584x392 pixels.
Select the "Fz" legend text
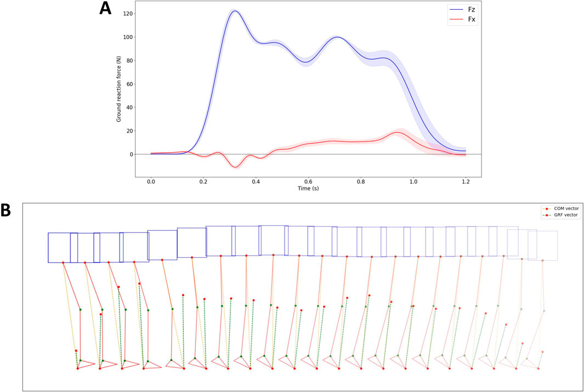(472, 10)
